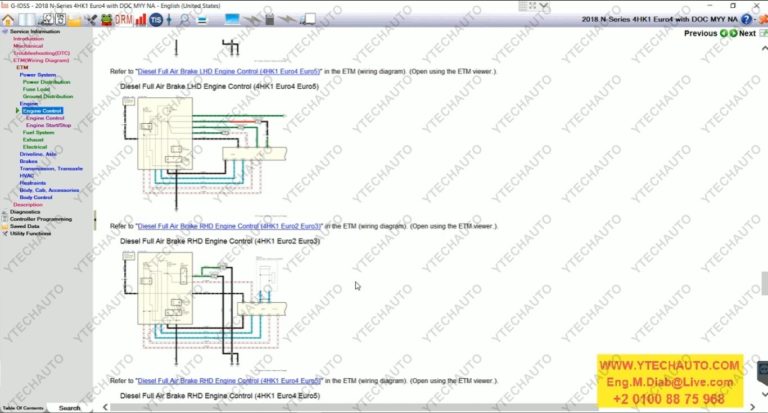768x413 pixels.
Task: Select Fuel System in the tree
Action: 38,132
